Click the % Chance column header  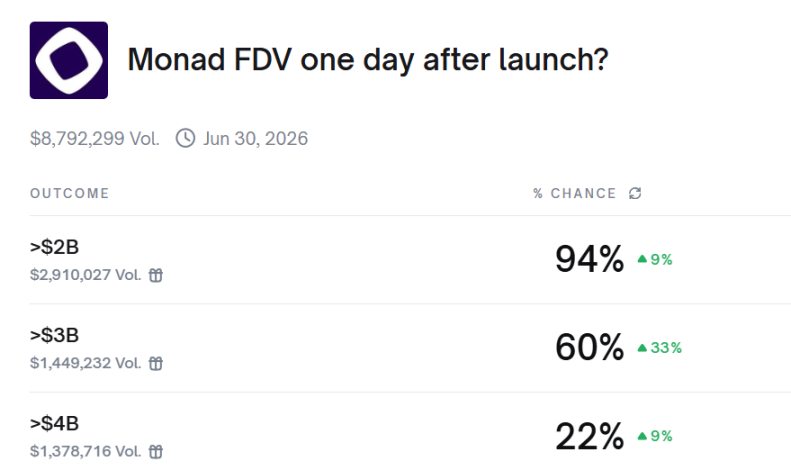pos(574,193)
